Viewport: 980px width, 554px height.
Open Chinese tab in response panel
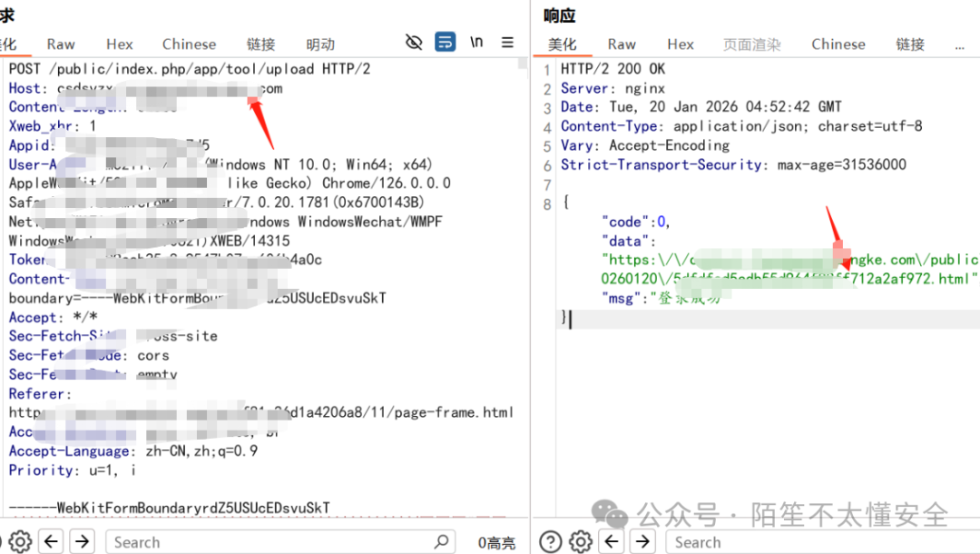pos(838,45)
